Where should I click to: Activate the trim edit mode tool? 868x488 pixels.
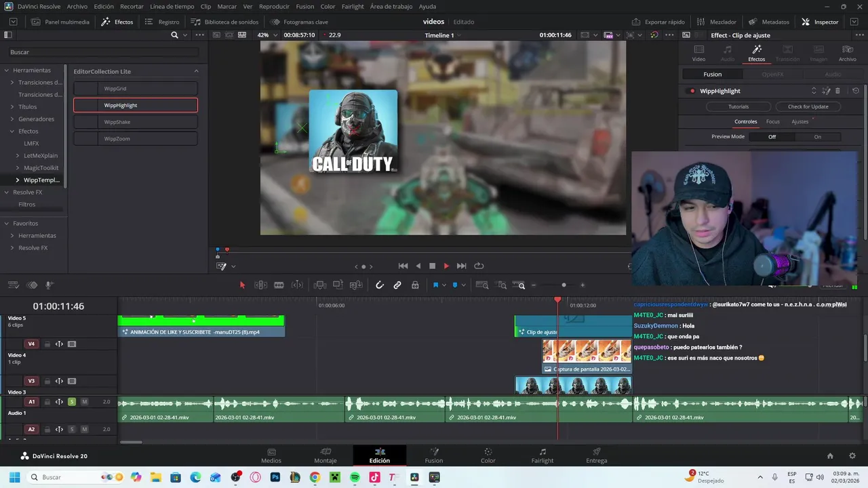coord(260,285)
